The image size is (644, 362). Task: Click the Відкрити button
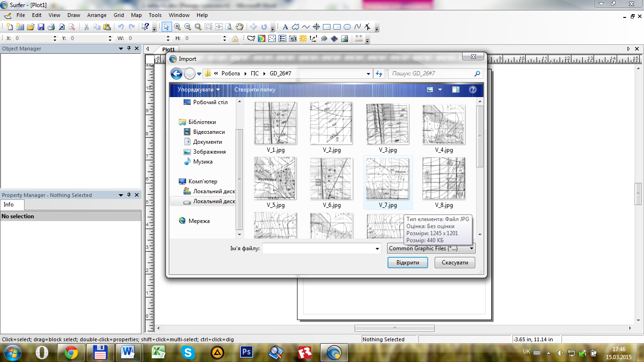(x=408, y=263)
